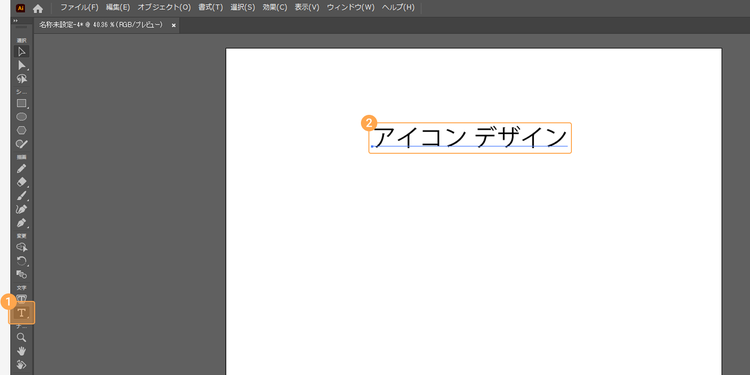
Task: Select the Pencil tool
Action: pyautogui.click(x=22, y=168)
